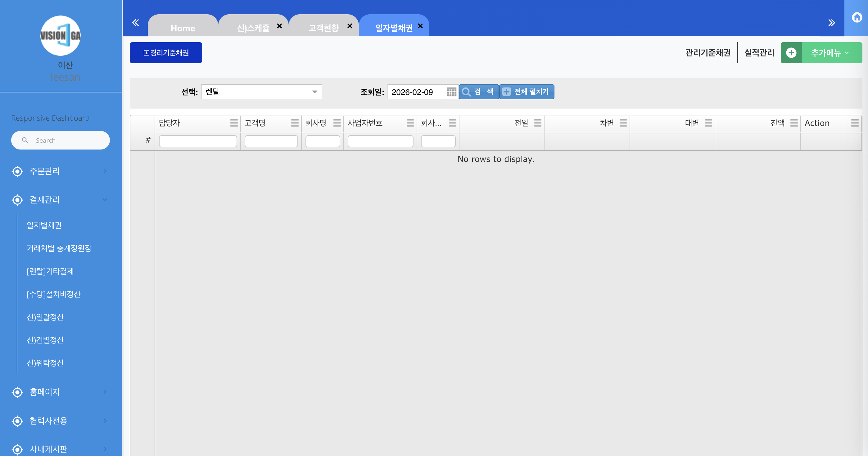Click the 전체 펼치기 button
Image resolution: width=868 pixels, height=456 pixels.
point(526,92)
